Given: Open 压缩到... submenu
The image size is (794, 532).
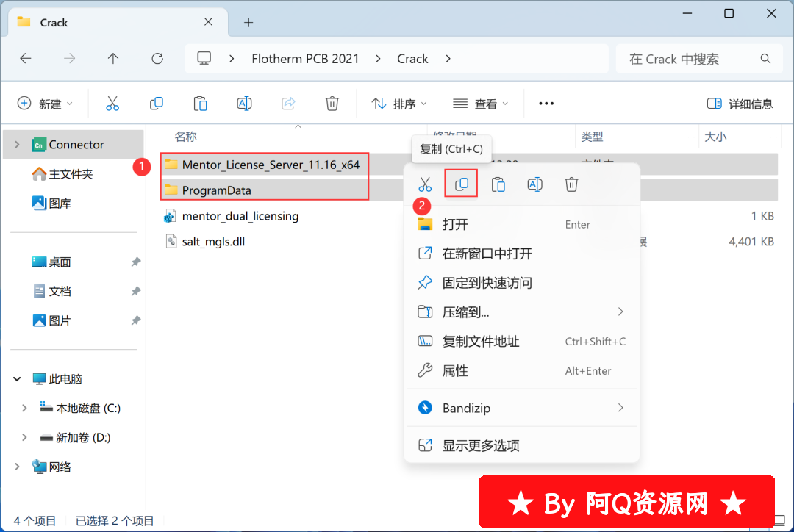Looking at the screenshot, I should click(521, 312).
